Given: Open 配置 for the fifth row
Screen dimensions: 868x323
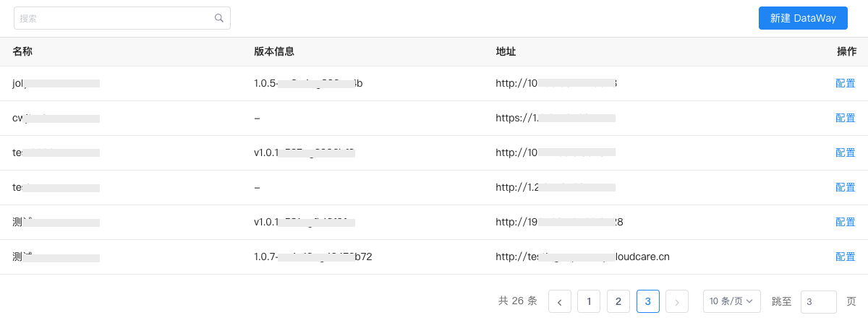Looking at the screenshot, I should [x=845, y=222].
